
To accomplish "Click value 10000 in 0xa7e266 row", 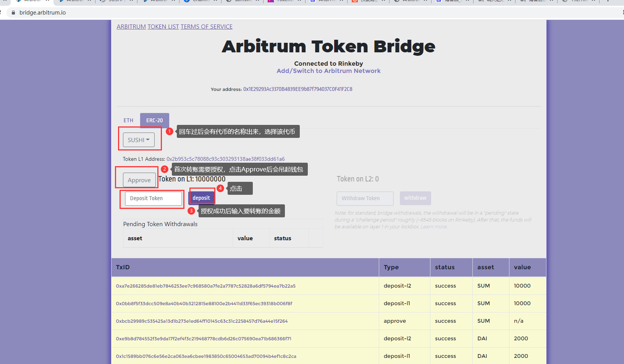I will (522, 286).
